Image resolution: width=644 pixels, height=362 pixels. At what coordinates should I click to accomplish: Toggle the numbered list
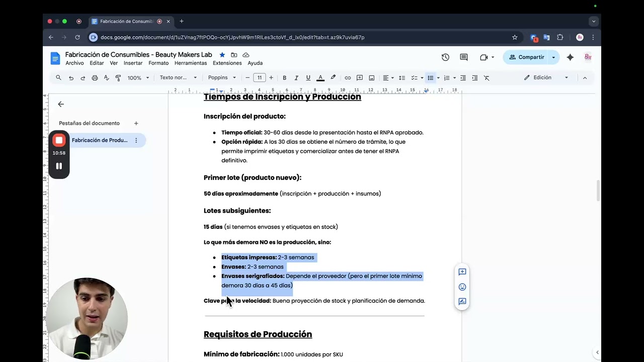click(x=447, y=78)
